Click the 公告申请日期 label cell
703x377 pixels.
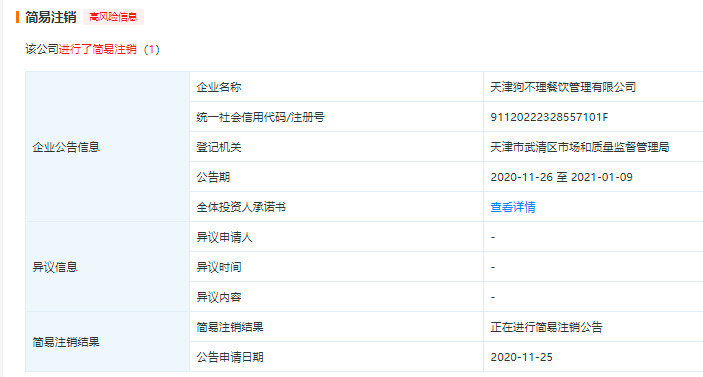click(x=336, y=357)
